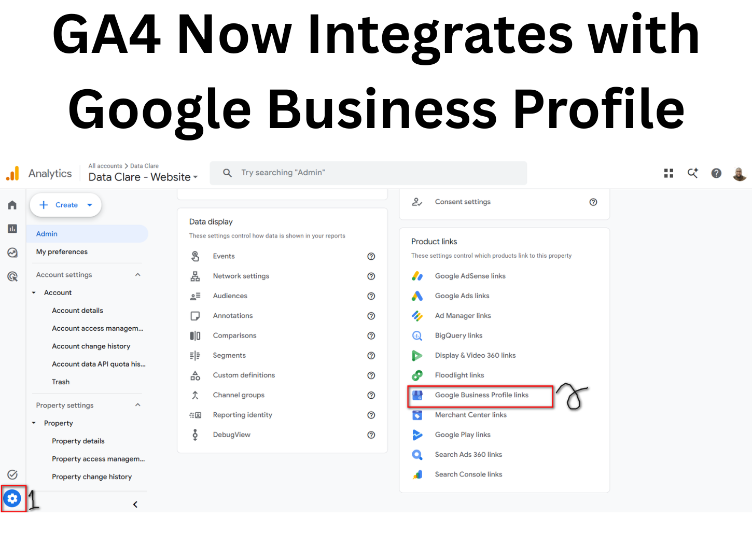Viewport: 752px width, 560px height.
Task: Open the Create dropdown button
Action: [66, 205]
